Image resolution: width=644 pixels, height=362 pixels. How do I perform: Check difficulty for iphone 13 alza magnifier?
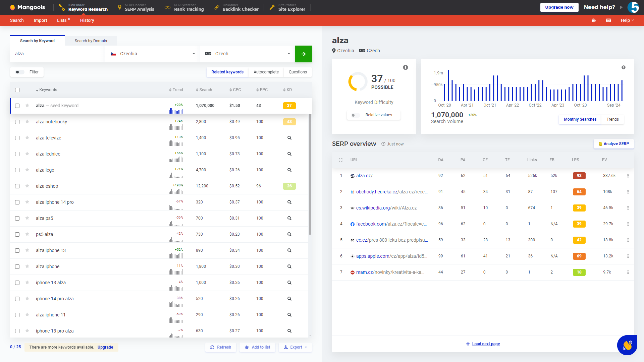(x=289, y=283)
